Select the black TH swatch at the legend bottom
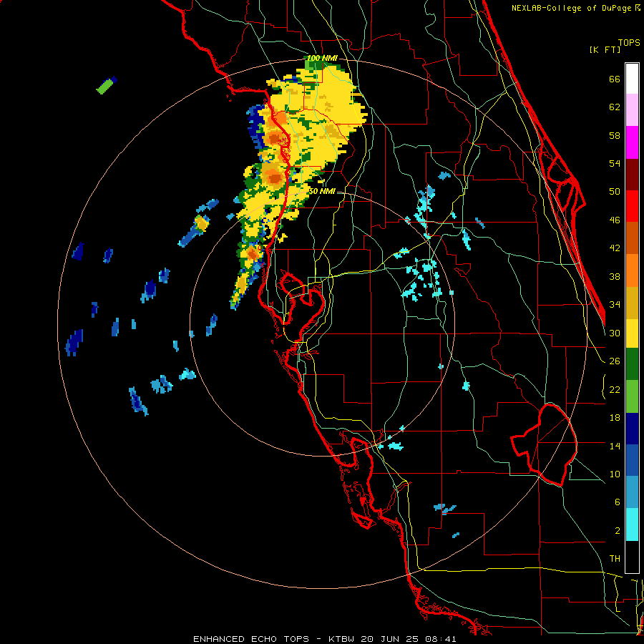This screenshot has height=644, width=644. (632, 557)
